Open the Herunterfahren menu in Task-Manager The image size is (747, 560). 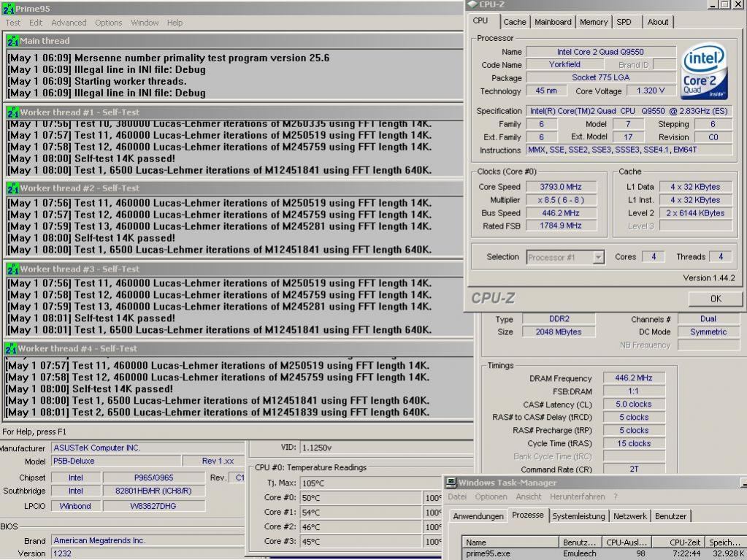point(577,496)
